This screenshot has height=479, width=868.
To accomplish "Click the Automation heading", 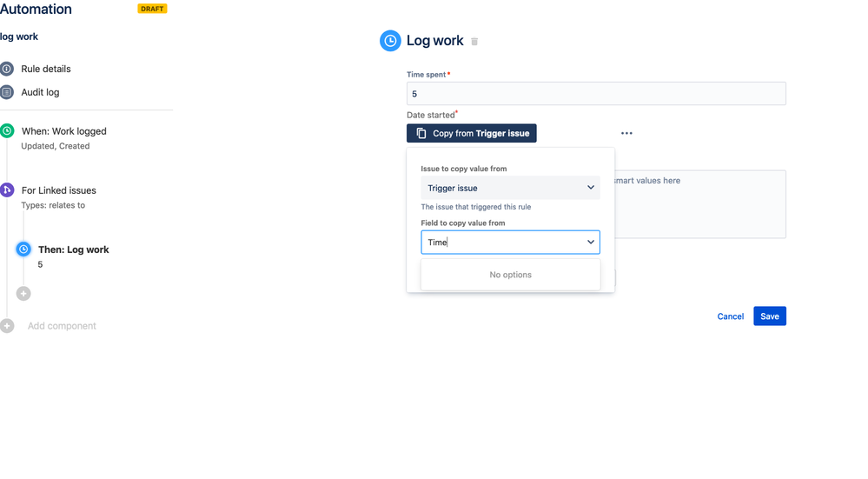I will pos(36,9).
